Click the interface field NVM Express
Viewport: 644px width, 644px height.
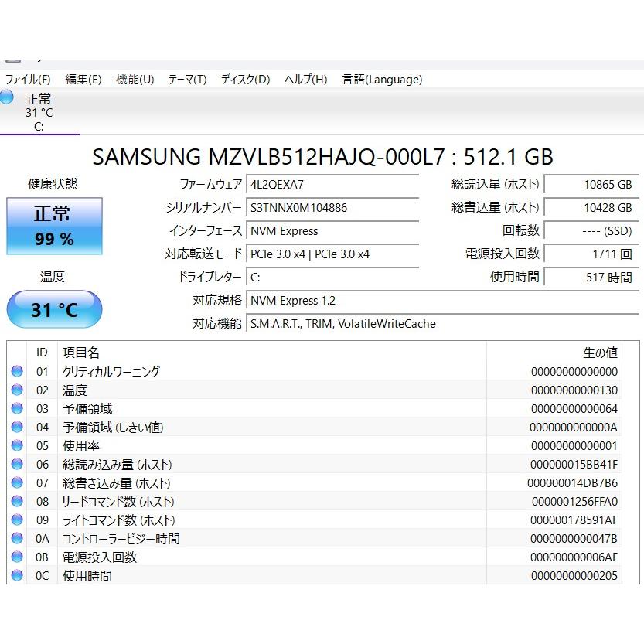(332, 231)
